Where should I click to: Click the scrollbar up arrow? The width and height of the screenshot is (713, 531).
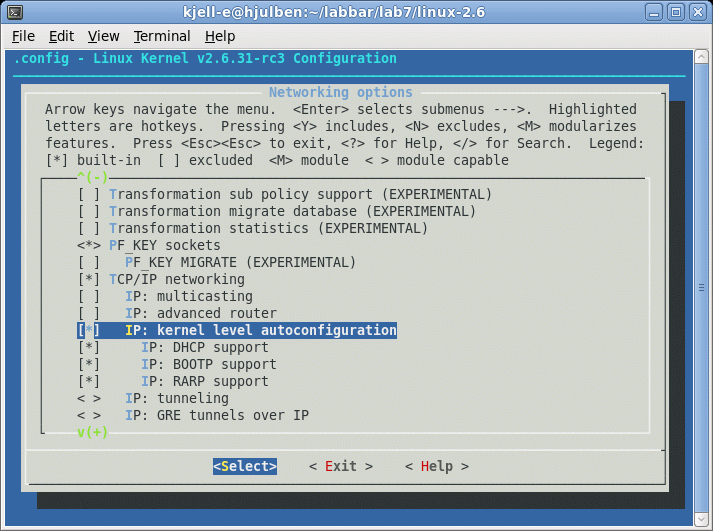(x=701, y=57)
